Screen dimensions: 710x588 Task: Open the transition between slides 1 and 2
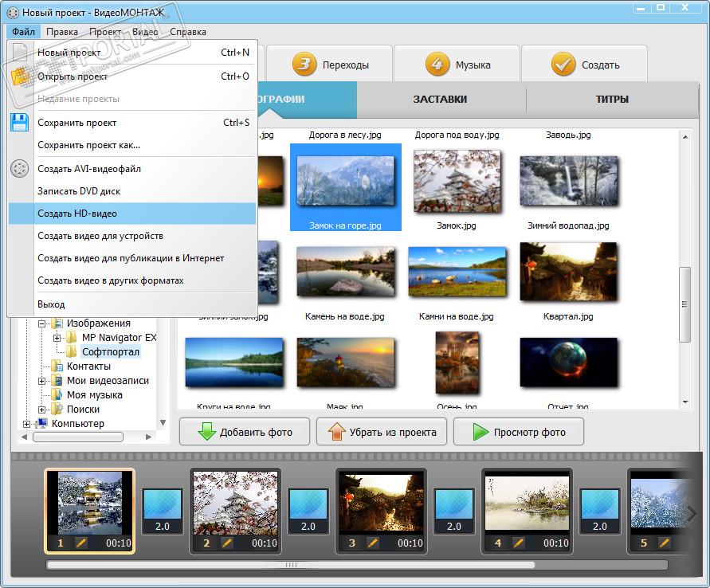coord(163,511)
